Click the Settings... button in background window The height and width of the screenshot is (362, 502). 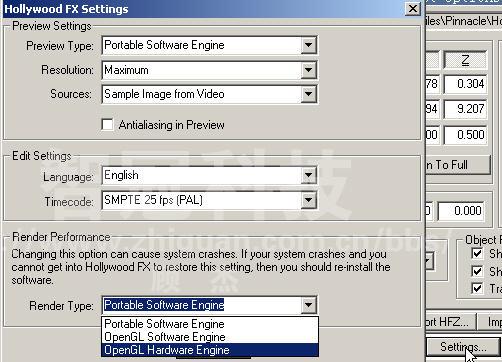coord(463,347)
